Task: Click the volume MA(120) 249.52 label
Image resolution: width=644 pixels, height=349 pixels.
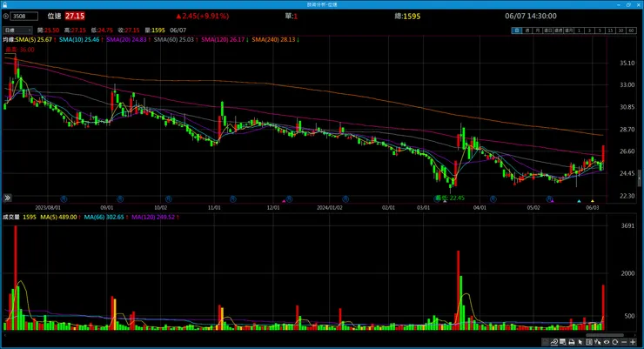Action: [153, 218]
